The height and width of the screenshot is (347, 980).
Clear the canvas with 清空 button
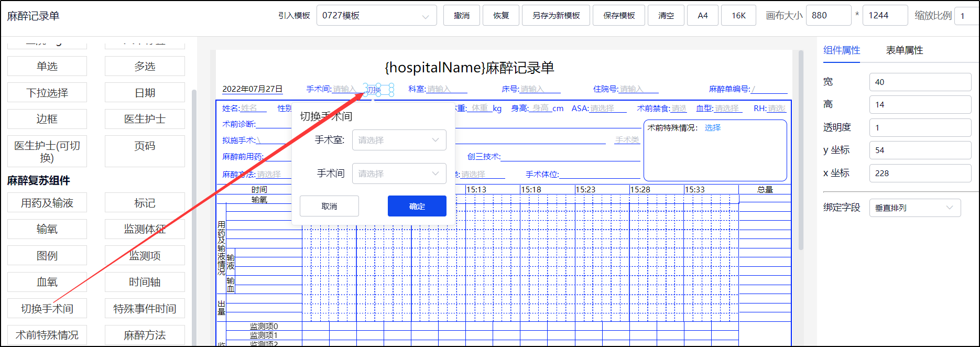tap(666, 16)
